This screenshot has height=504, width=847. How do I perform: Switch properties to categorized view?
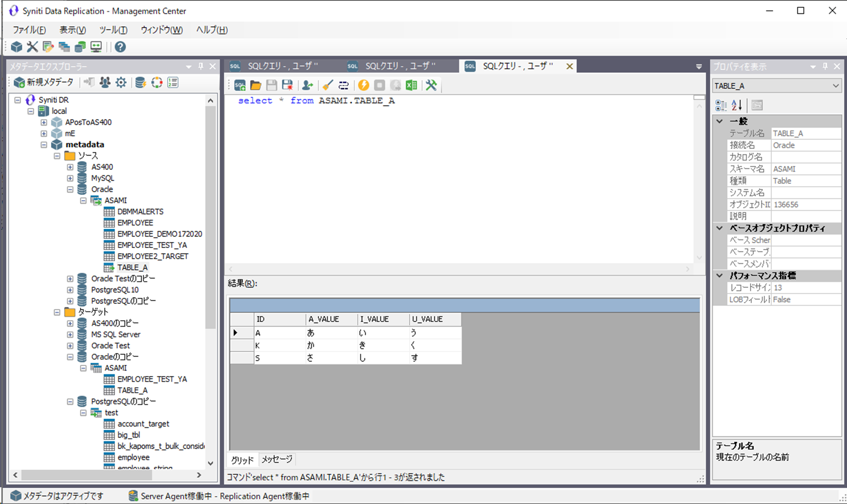tap(721, 105)
